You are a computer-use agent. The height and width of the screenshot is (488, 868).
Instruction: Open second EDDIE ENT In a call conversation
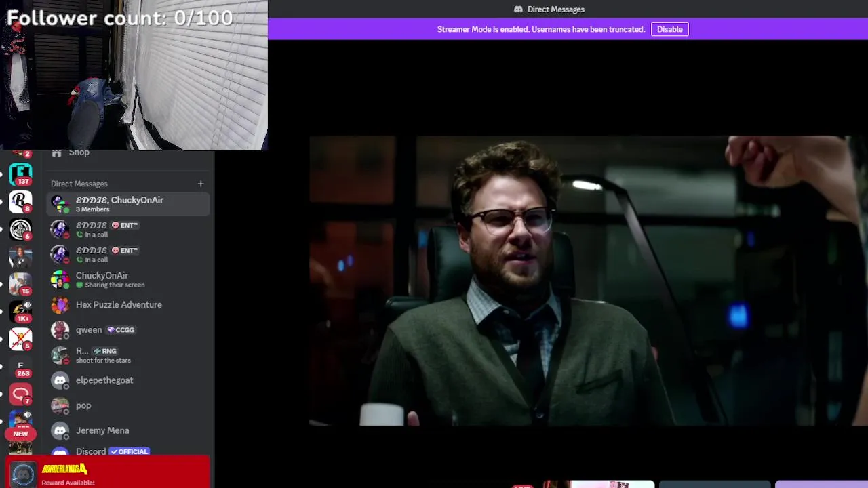pos(128,254)
